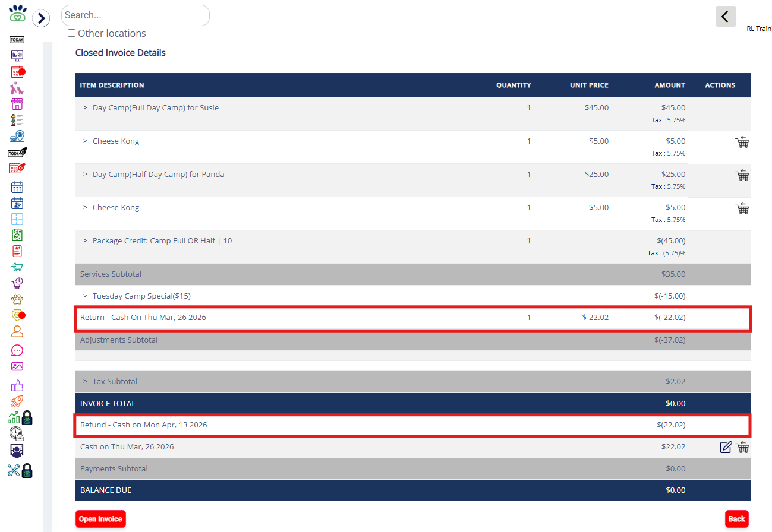Image resolution: width=772 pixels, height=532 pixels.
Task: Open the purple storefront icon
Action: (x=17, y=104)
